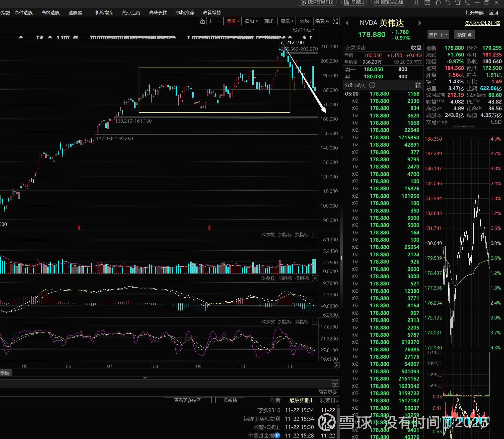
Task: Click the home icon in title bar
Action: click(x=438, y=3)
